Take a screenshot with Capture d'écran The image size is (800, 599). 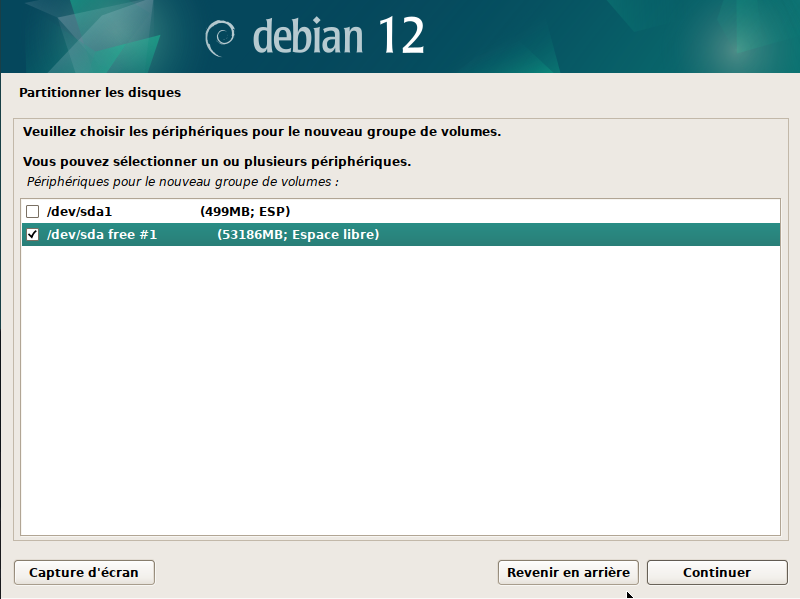pos(84,572)
